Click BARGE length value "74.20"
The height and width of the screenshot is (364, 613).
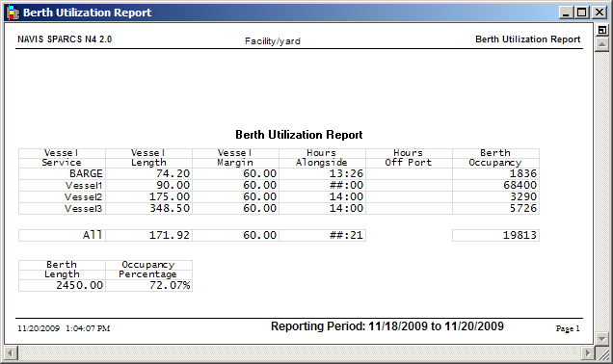[173, 173]
